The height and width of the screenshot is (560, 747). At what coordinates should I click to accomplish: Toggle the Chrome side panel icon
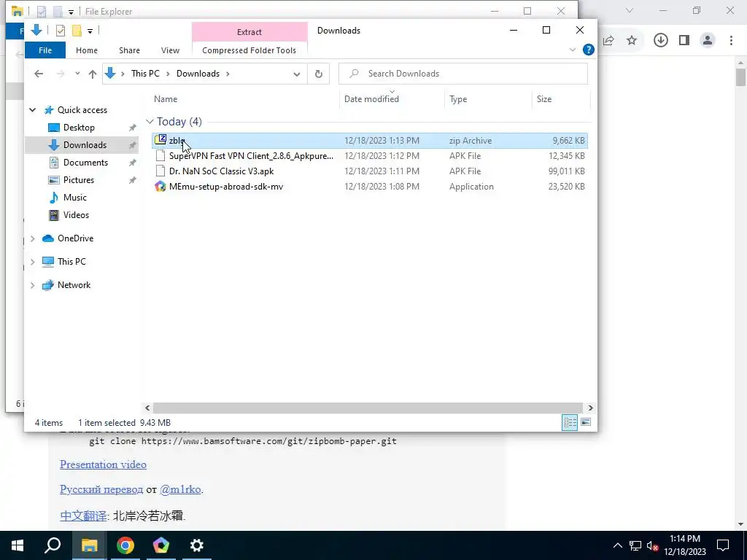tap(684, 41)
